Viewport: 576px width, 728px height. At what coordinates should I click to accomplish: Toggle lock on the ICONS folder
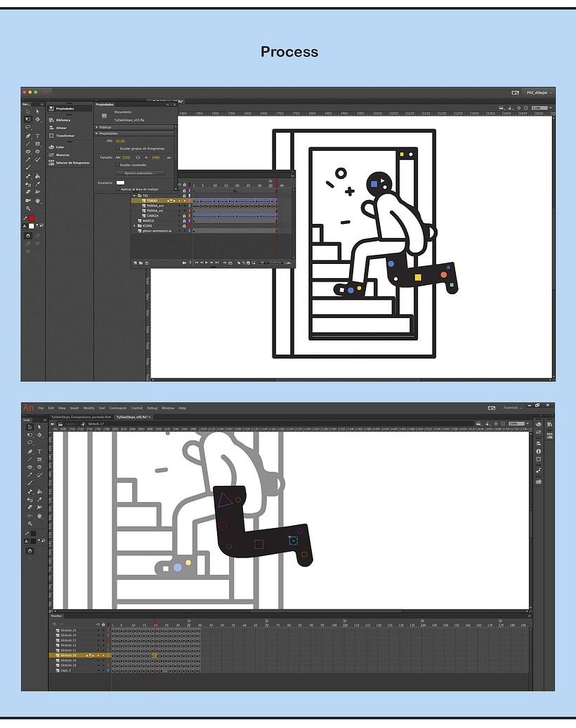[x=184, y=225]
